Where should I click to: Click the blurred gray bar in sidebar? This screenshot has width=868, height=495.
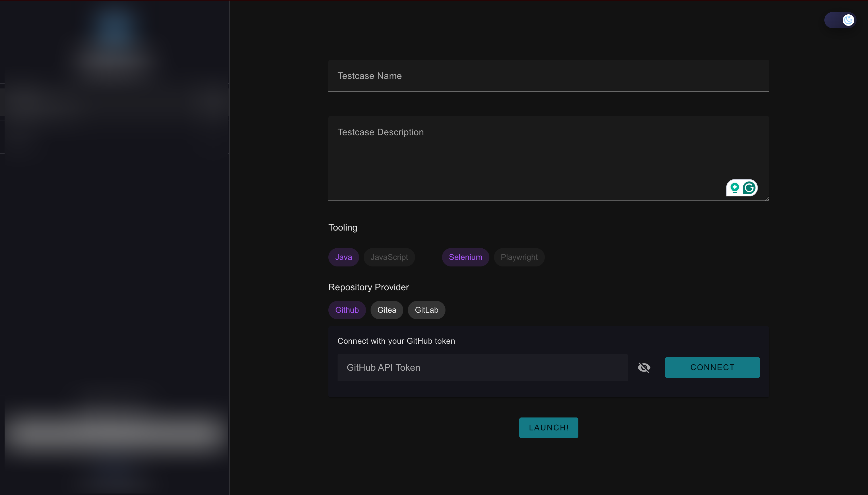click(x=116, y=433)
